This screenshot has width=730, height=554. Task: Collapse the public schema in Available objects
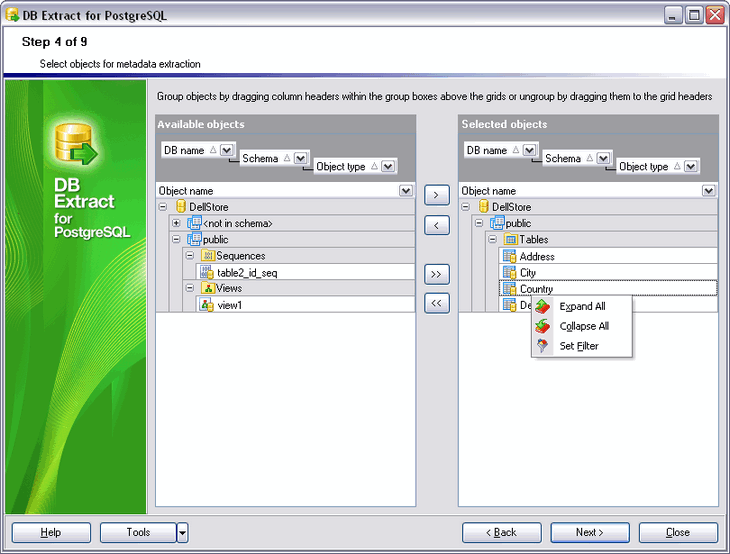177,240
